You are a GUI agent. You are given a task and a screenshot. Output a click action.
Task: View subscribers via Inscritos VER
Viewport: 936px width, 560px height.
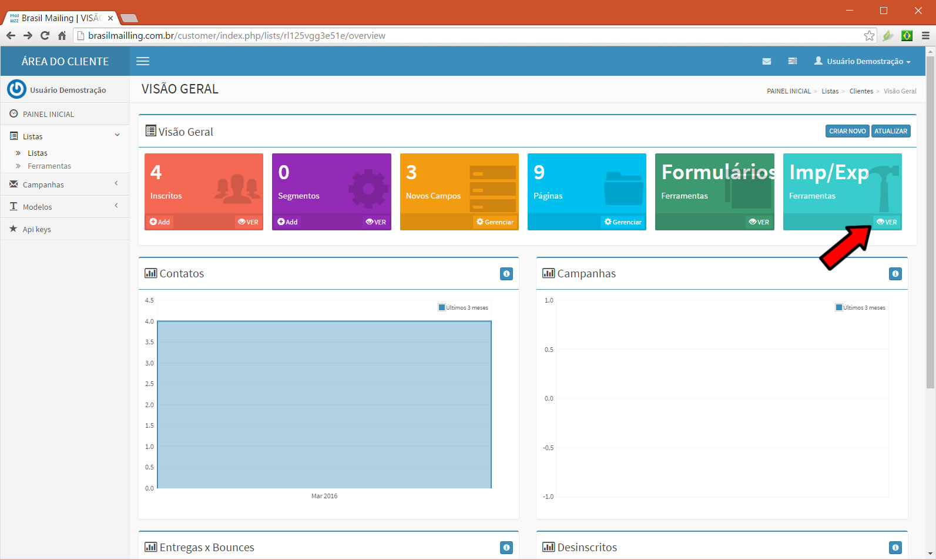coord(249,222)
